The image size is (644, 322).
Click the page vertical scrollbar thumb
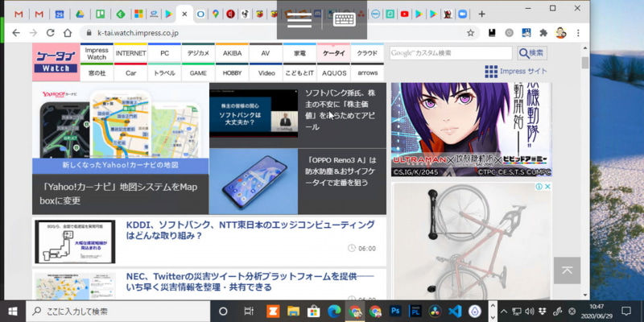click(x=585, y=63)
